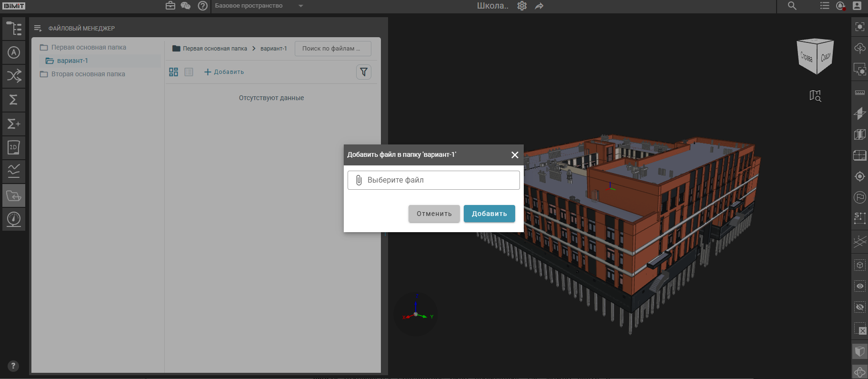Screen dimensions: 868x379
Task: Click the 'Поиск по файлам' search field
Action: (333, 49)
